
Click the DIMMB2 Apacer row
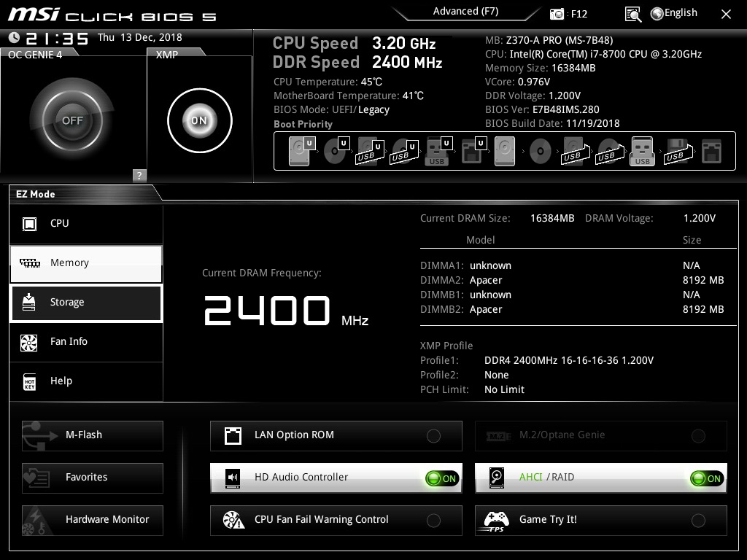point(572,309)
